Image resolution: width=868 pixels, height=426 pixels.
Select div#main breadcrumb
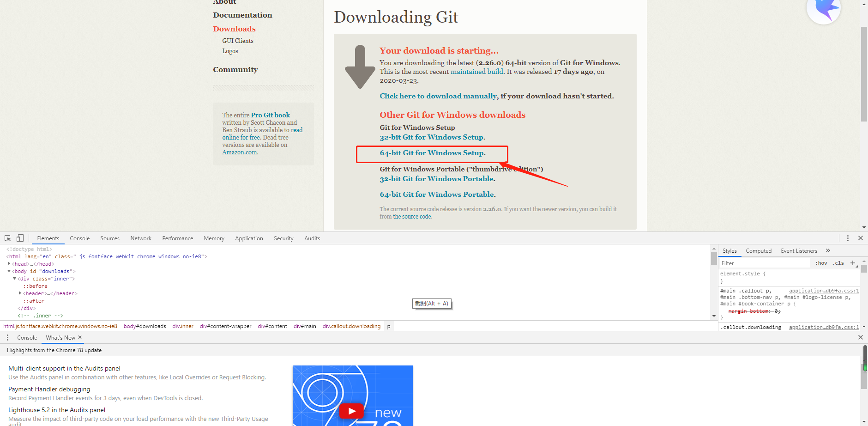coord(305,326)
